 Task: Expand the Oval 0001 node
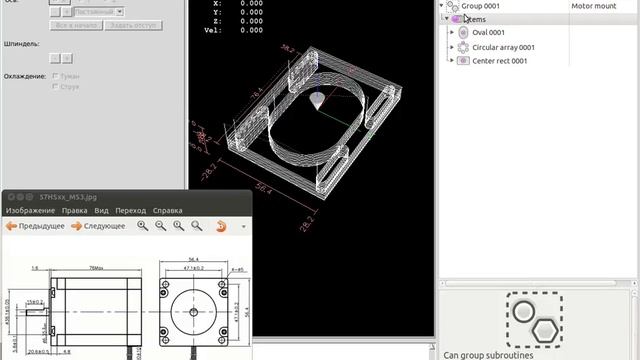coord(452,32)
